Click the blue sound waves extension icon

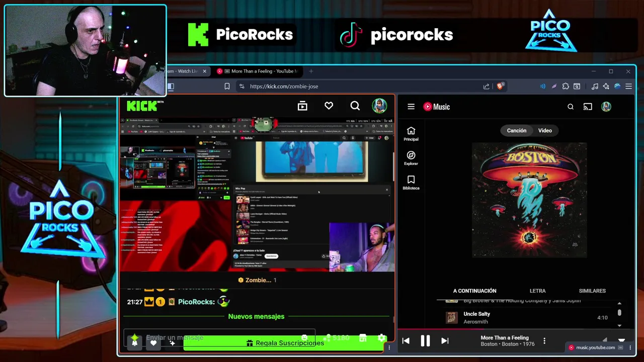click(542, 86)
